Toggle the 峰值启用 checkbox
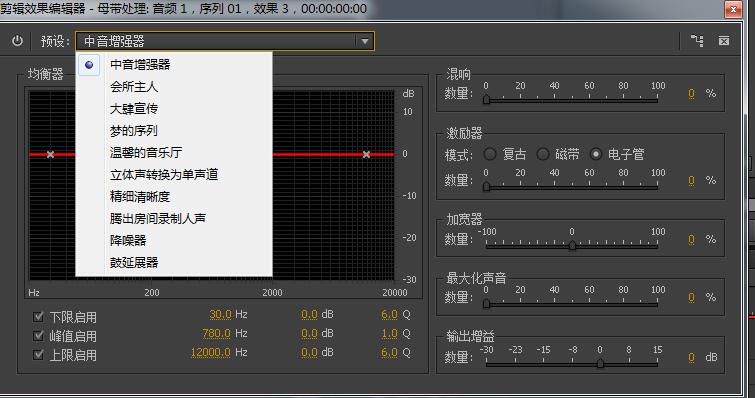 point(39,335)
